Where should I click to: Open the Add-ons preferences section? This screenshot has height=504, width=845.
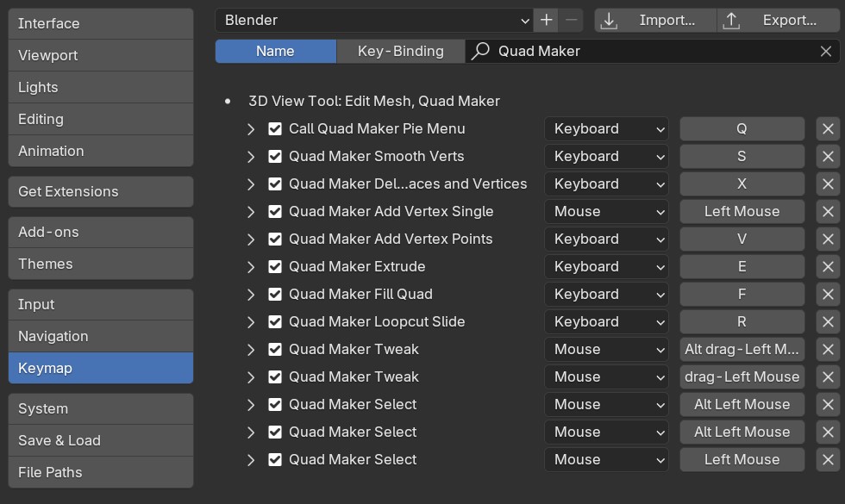coord(101,232)
